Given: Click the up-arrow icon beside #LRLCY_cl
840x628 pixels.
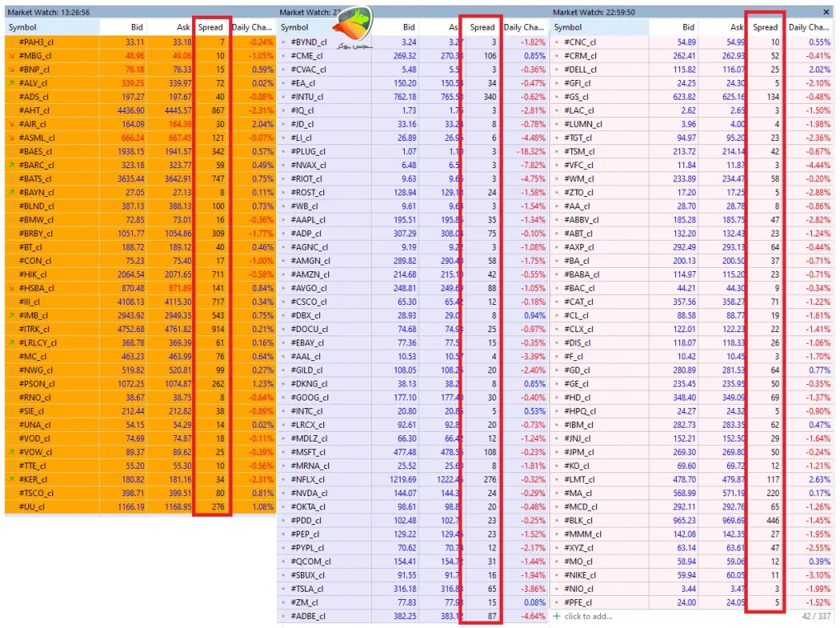Looking at the screenshot, I should pos(12,343).
